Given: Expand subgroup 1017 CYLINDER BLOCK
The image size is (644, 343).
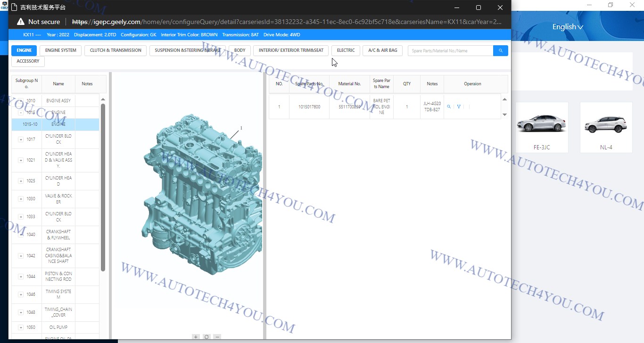Looking at the screenshot, I should click(21, 139).
